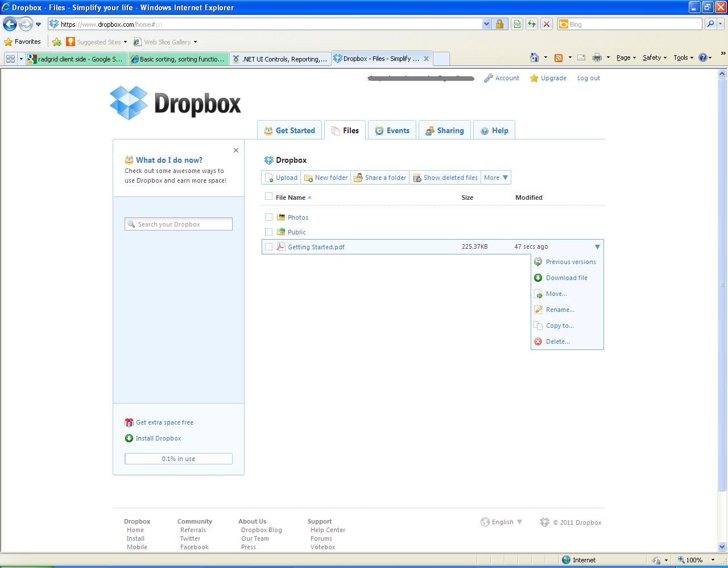Click the Search your Dropbox field
Screen dimensions: 728x568
[x=179, y=224]
